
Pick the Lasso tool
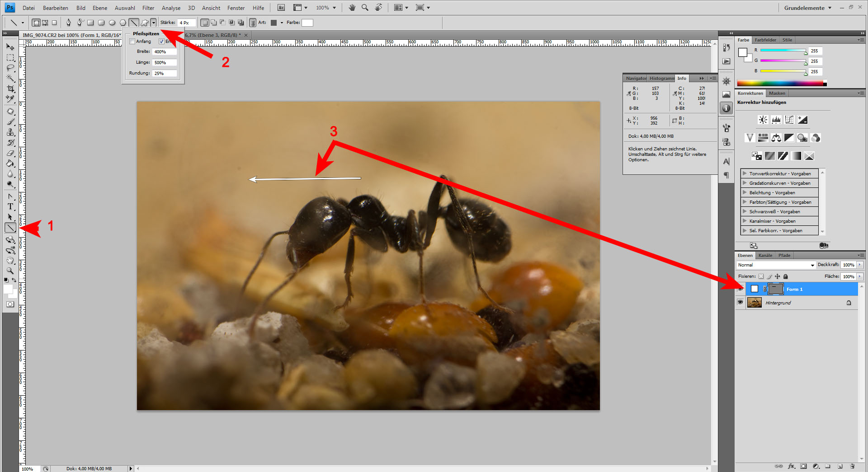[x=10, y=68]
